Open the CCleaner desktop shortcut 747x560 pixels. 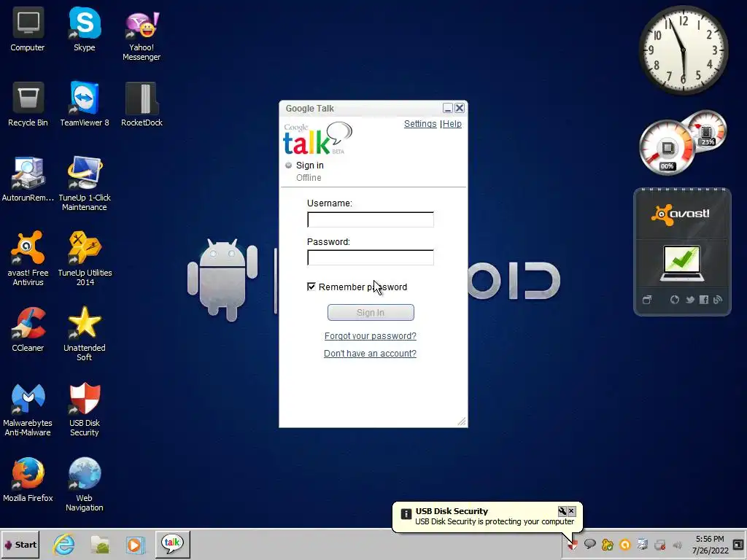[x=28, y=330]
